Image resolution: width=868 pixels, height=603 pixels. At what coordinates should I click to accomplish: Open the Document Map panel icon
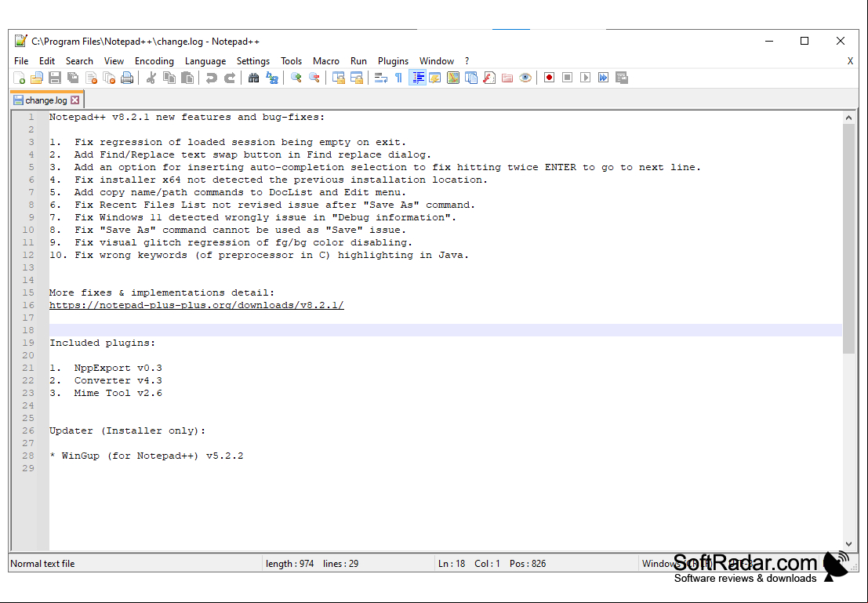coord(453,78)
